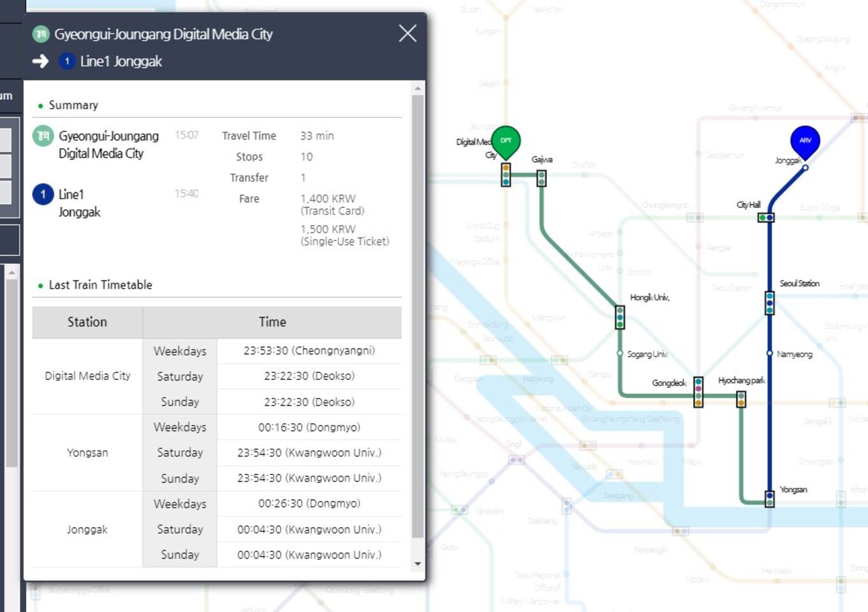Close the route details panel
The image size is (868, 612).
[408, 33]
